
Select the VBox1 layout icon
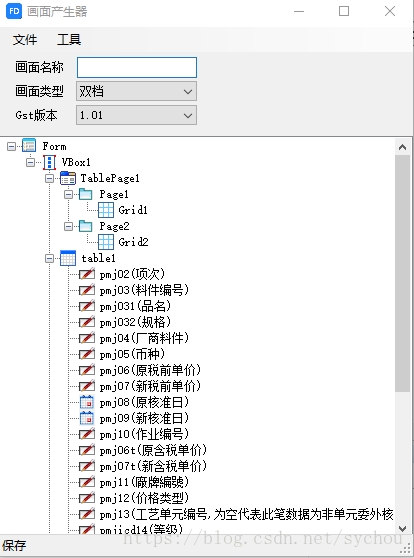[x=49, y=162]
